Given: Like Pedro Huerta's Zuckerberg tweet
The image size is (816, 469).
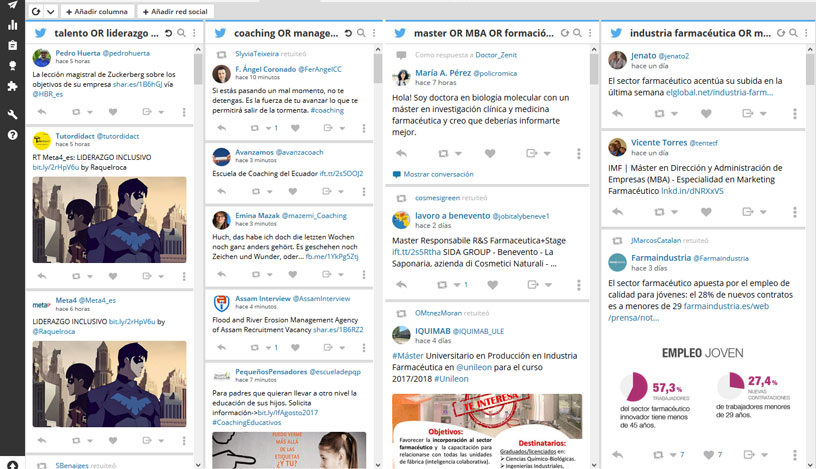Looking at the screenshot, I should [113, 112].
